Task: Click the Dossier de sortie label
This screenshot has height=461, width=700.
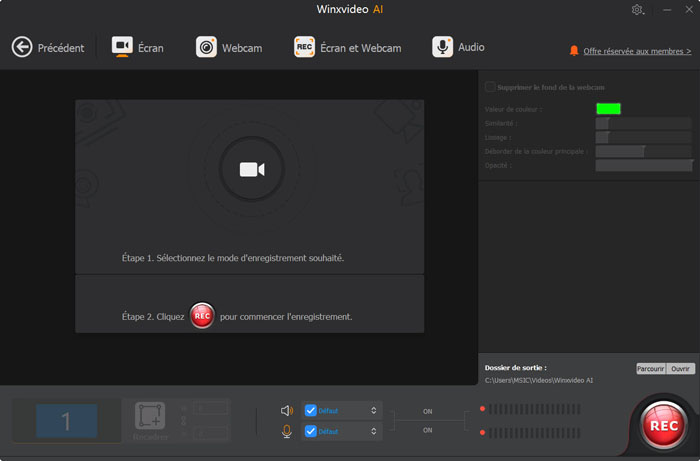Action: point(516,368)
